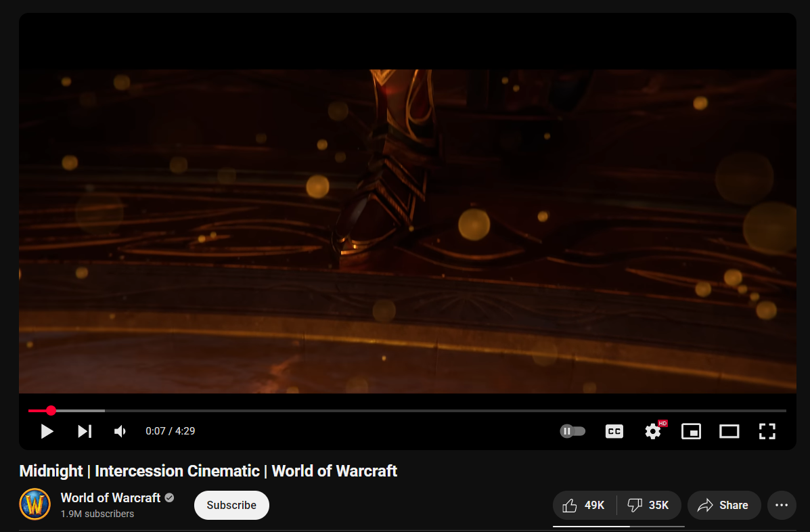Like the video with 49K likes
This screenshot has width=810, height=532.
point(584,505)
